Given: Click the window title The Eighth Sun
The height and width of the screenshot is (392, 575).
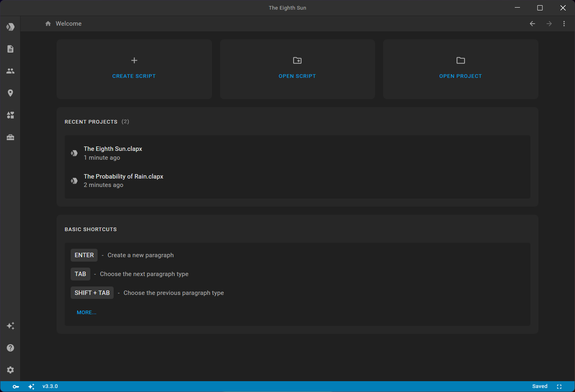Looking at the screenshot, I should (287, 8).
